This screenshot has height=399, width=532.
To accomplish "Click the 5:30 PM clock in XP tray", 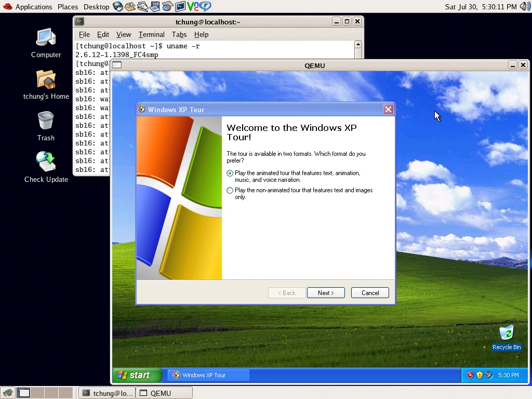I will point(508,375).
